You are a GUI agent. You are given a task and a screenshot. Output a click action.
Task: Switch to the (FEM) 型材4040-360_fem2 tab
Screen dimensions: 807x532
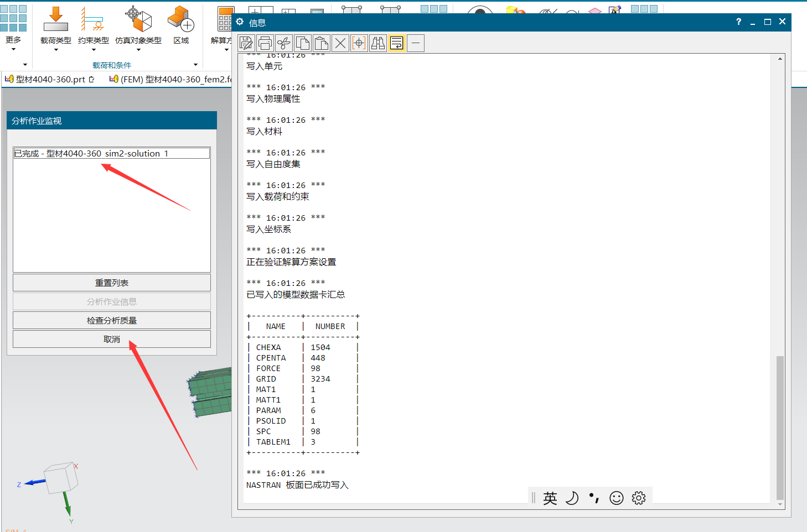(x=169, y=79)
